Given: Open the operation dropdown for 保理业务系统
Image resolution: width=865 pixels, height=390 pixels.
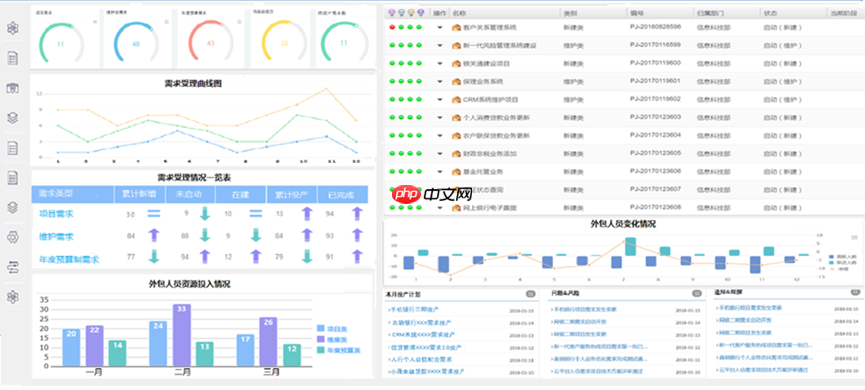Looking at the screenshot, I should point(440,82).
